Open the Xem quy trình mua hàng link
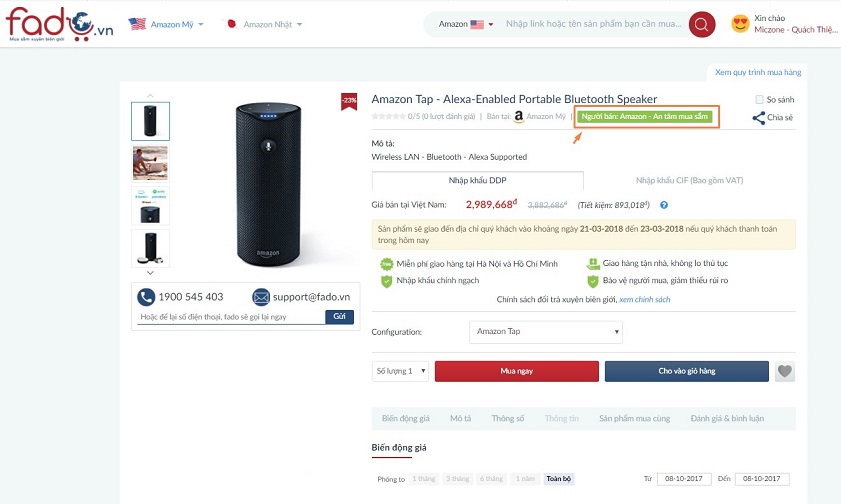Screen dimensions: 841x504 click(x=758, y=72)
